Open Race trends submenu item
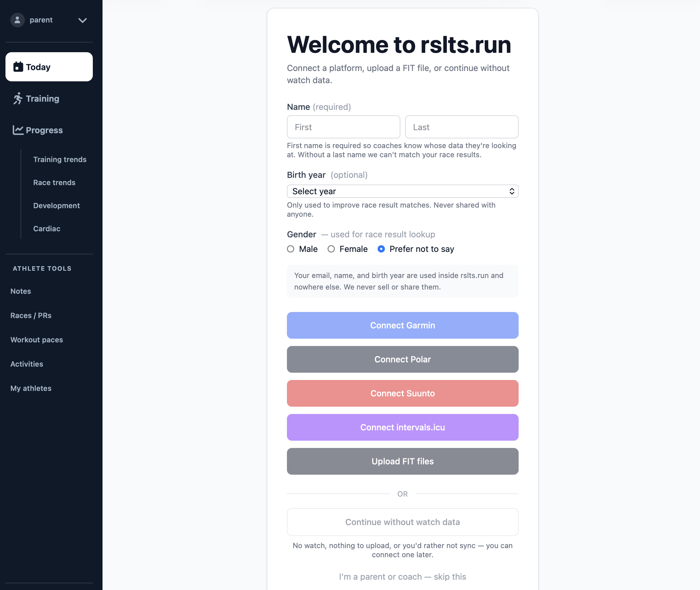700x590 pixels. pos(54,183)
